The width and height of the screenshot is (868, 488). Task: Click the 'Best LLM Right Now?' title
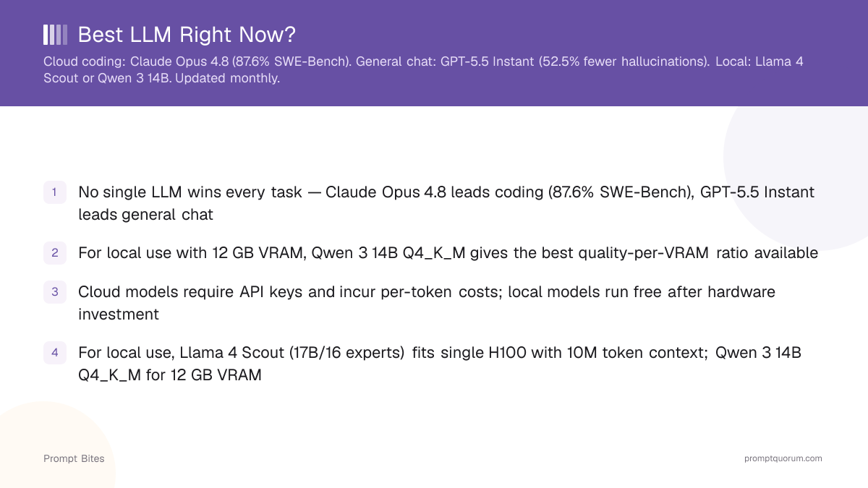click(x=187, y=35)
